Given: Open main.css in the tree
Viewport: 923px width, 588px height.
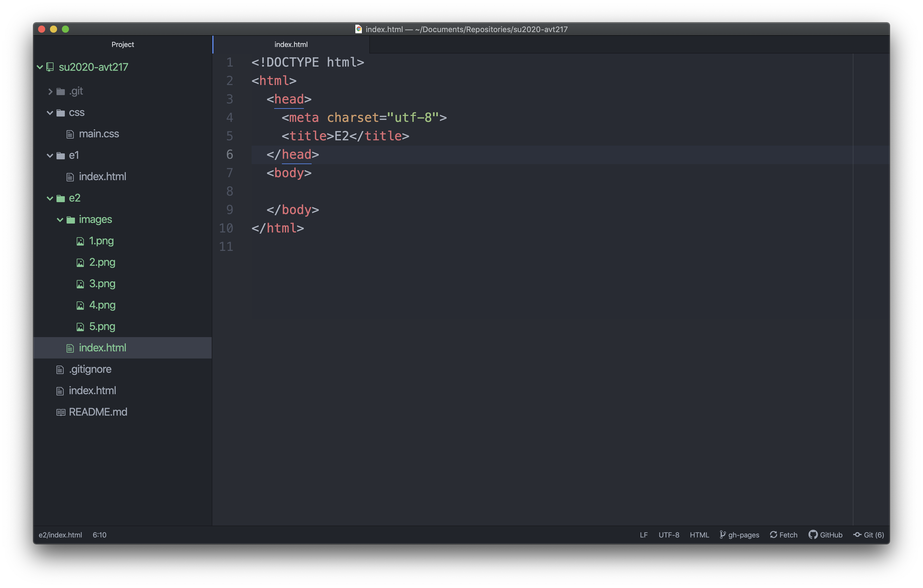Looking at the screenshot, I should tap(99, 134).
